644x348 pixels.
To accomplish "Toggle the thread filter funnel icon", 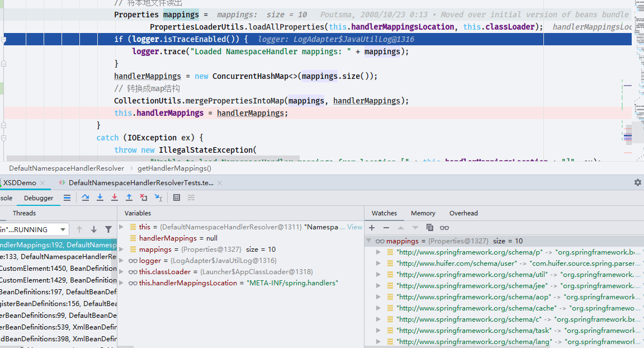I will tap(108, 230).
